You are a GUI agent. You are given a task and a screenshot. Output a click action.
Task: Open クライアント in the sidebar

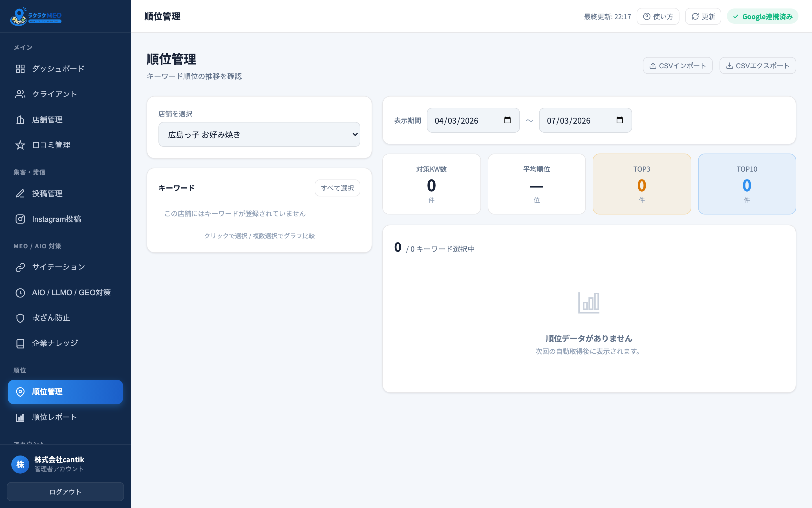pyautogui.click(x=65, y=94)
